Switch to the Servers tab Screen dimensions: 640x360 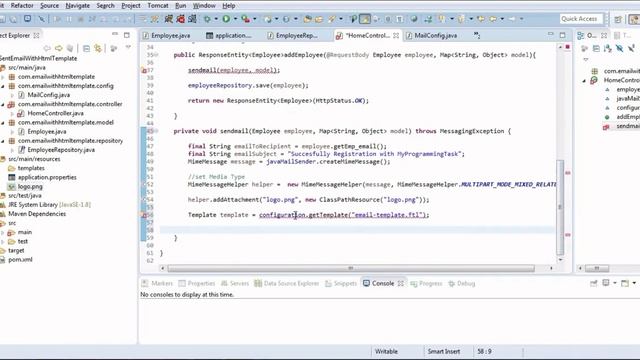click(x=235, y=283)
